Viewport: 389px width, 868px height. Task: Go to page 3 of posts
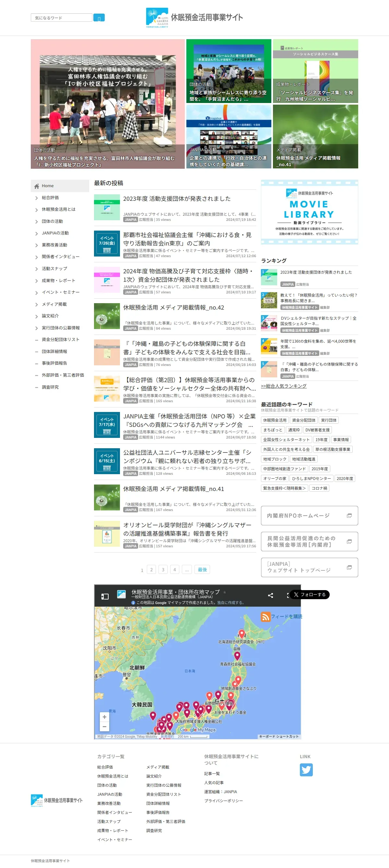[163, 570]
